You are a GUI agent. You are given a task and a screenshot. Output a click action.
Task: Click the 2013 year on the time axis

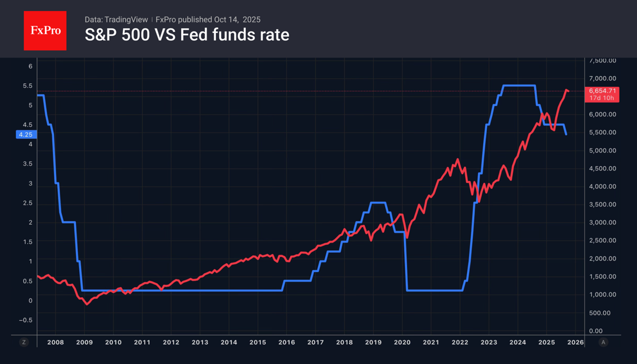tap(200, 342)
